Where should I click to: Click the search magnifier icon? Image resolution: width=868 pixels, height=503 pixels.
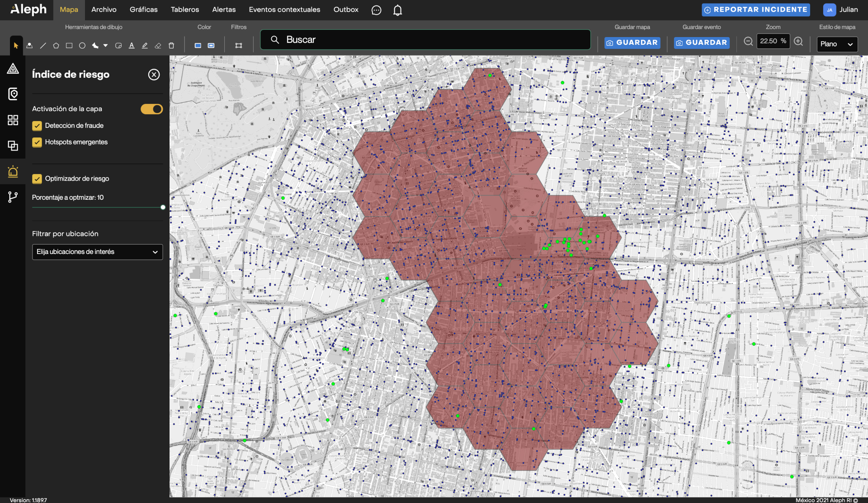pos(275,40)
